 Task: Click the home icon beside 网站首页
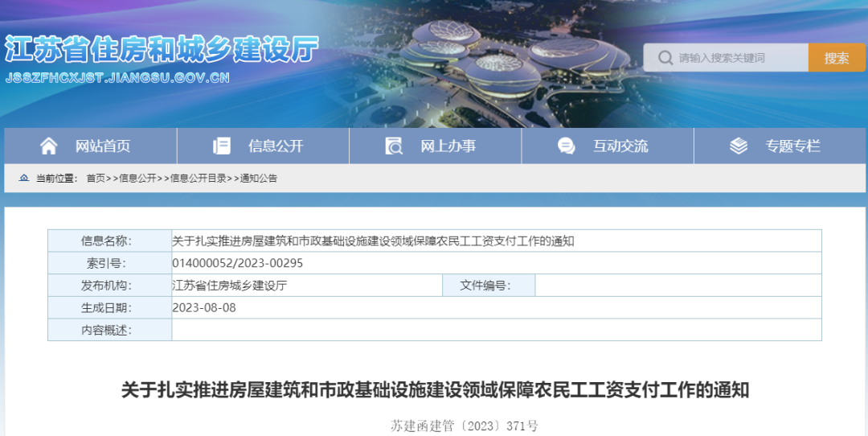[x=49, y=146]
